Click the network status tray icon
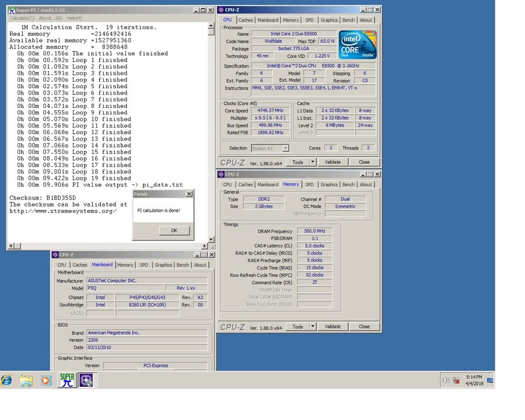 click(456, 380)
